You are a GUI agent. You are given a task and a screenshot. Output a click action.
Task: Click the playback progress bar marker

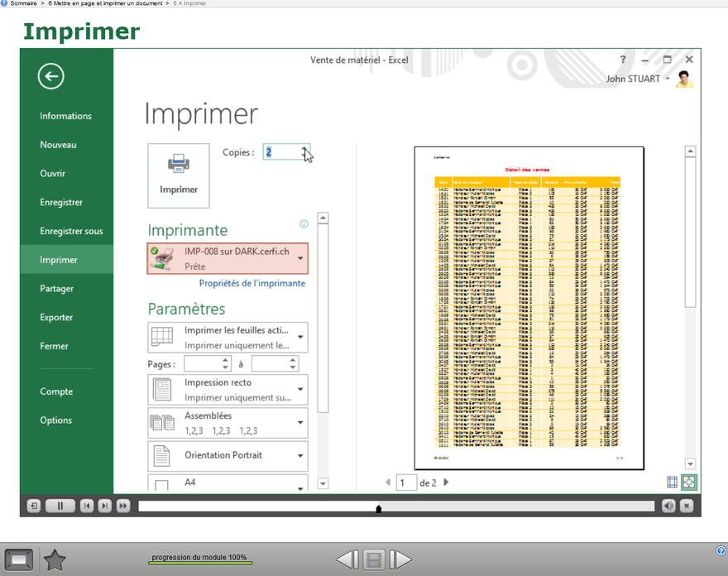click(379, 508)
